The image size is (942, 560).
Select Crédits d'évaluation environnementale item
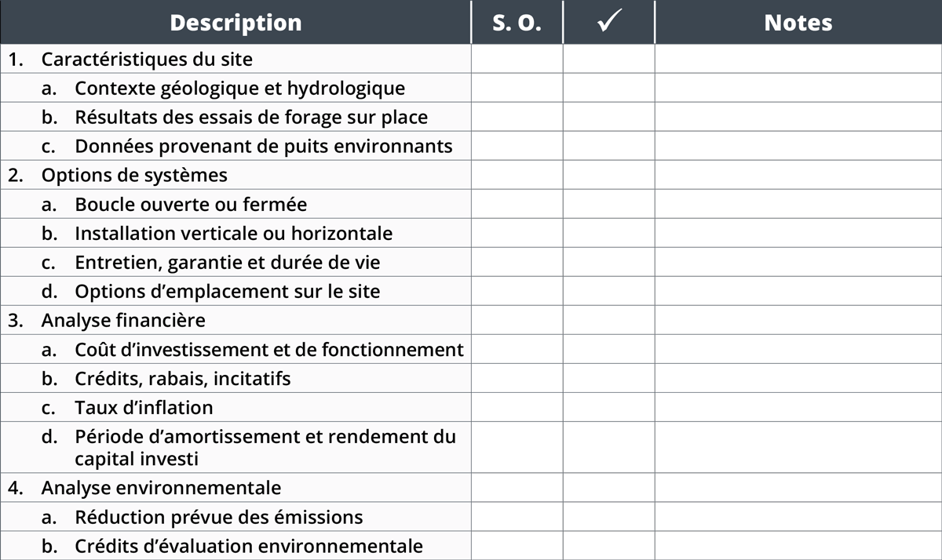(x=249, y=546)
